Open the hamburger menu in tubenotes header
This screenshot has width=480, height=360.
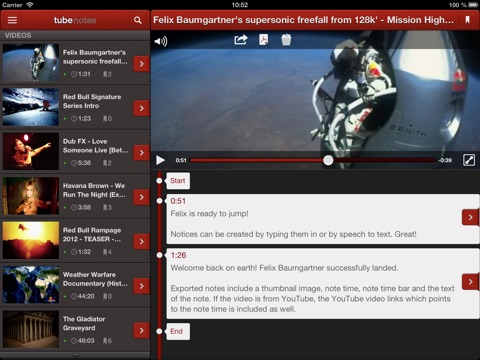[12, 20]
